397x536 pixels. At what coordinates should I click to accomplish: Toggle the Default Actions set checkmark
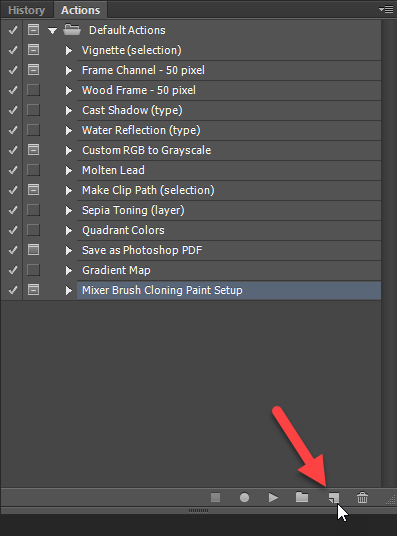[13, 30]
